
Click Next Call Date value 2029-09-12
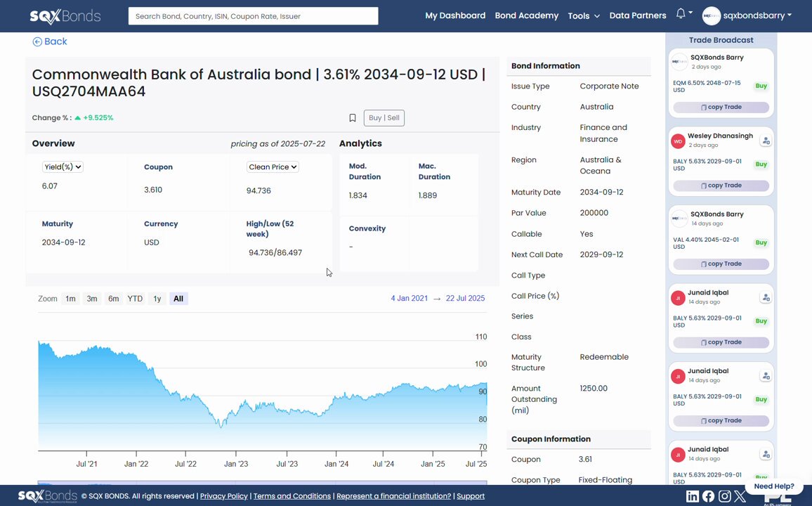coord(601,255)
